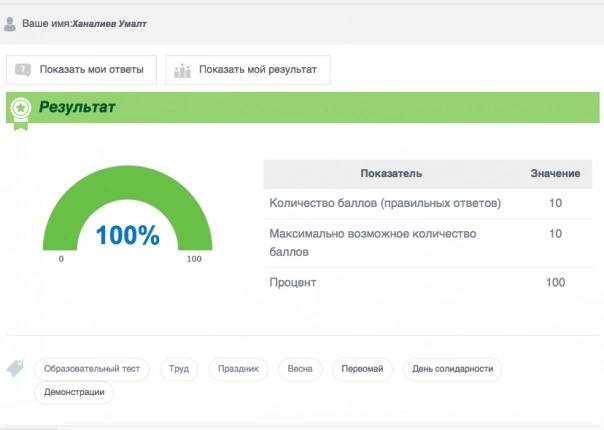Select the Весна tag

(x=300, y=369)
